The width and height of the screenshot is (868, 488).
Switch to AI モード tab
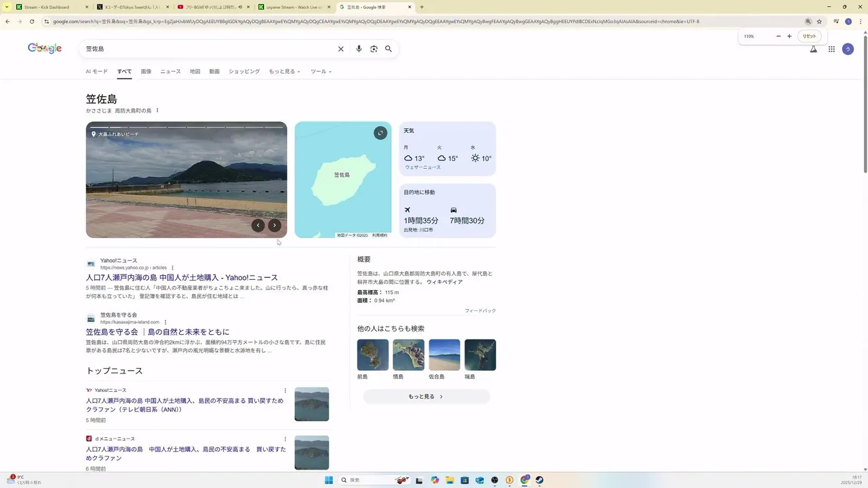pyautogui.click(x=96, y=71)
